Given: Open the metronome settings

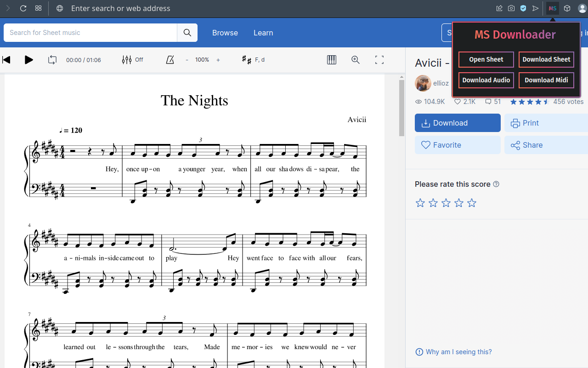Looking at the screenshot, I should (x=170, y=60).
